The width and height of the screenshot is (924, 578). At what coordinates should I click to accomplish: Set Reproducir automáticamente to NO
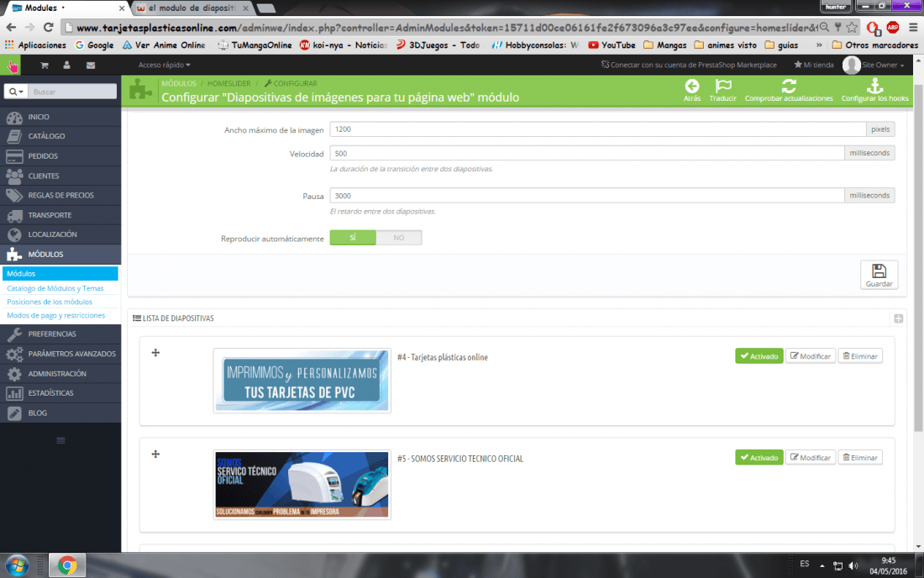(399, 238)
